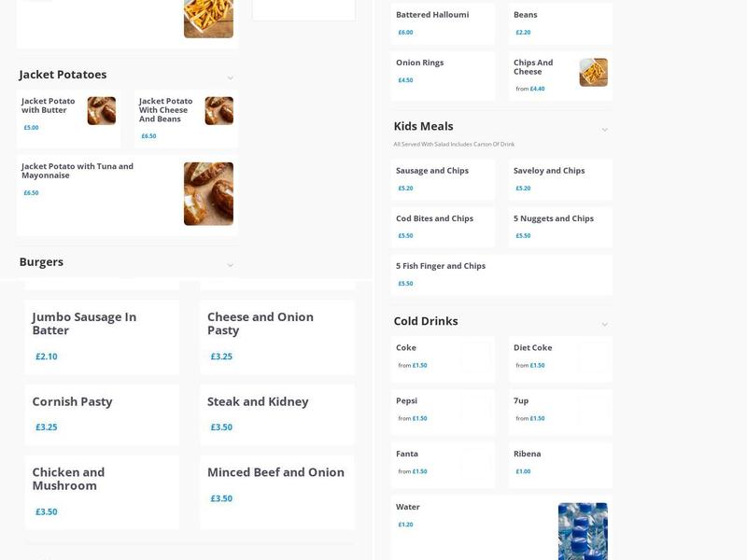The width and height of the screenshot is (747, 560).
Task: Collapse the Jacket Potatoes section
Action: (229, 79)
